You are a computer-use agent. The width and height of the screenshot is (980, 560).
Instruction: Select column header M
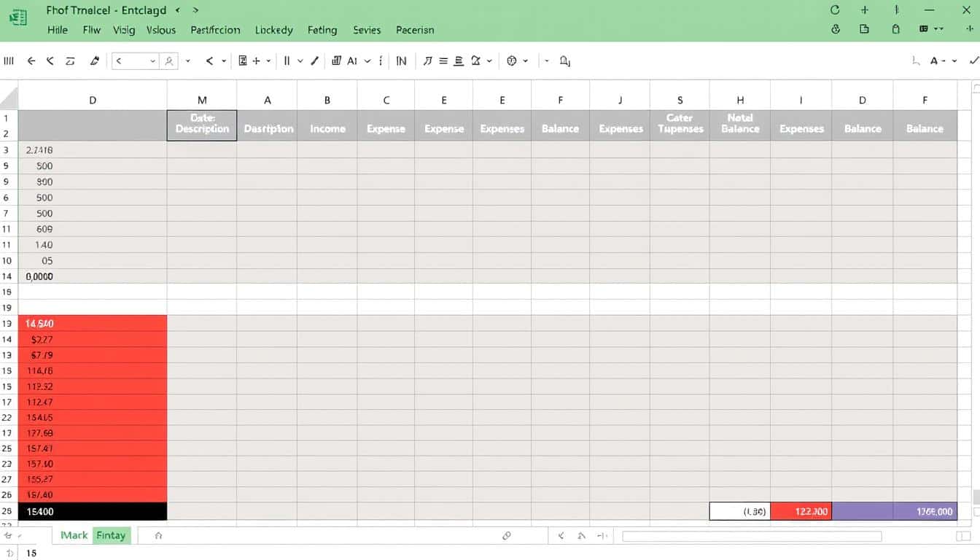(x=202, y=101)
